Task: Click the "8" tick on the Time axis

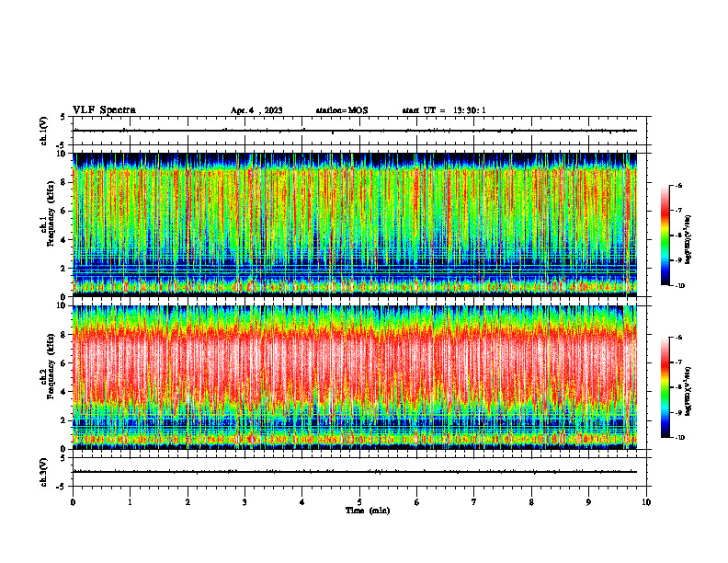Action: click(531, 502)
